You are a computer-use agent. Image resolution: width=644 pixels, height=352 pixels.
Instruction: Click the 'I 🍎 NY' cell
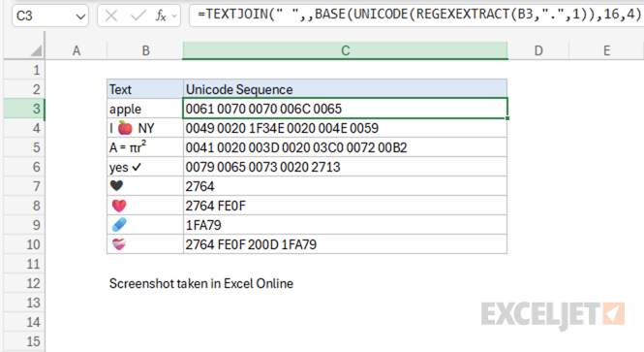point(145,128)
